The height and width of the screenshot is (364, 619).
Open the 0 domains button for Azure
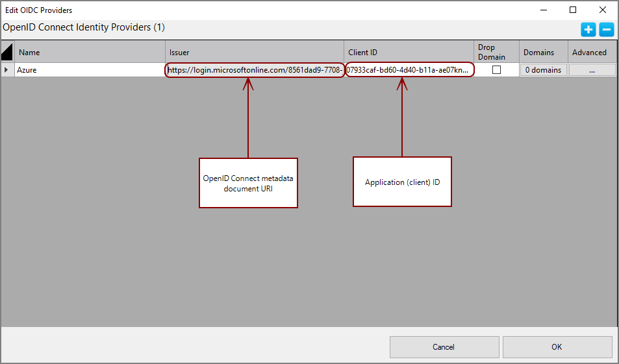pyautogui.click(x=543, y=70)
